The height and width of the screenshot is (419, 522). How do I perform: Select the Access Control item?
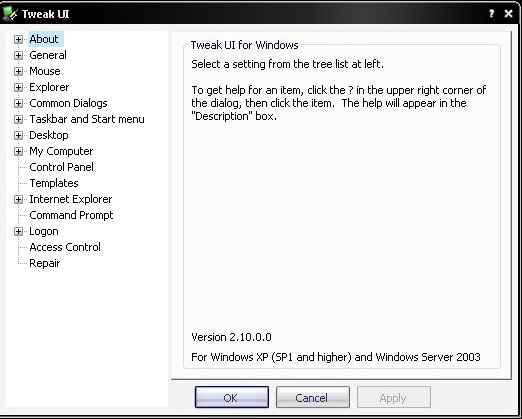[65, 247]
